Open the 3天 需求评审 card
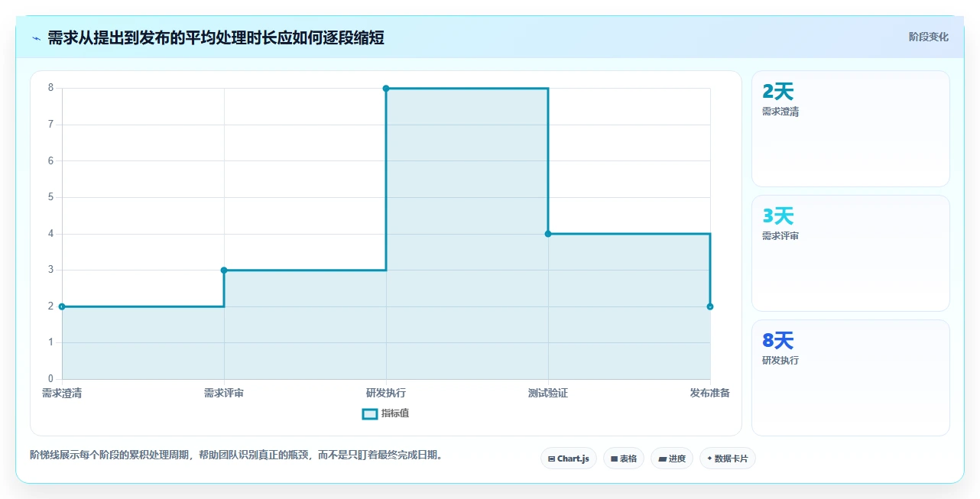This screenshot has height=499, width=980. (x=851, y=254)
